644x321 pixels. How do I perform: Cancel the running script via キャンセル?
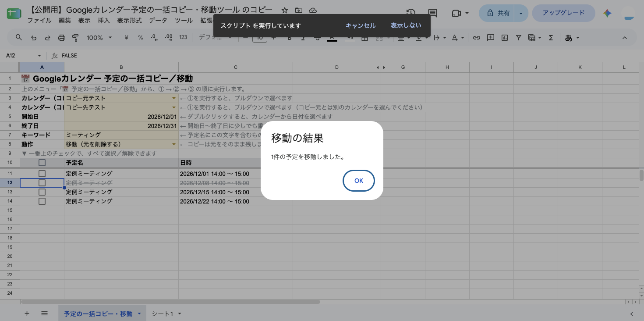361,25
